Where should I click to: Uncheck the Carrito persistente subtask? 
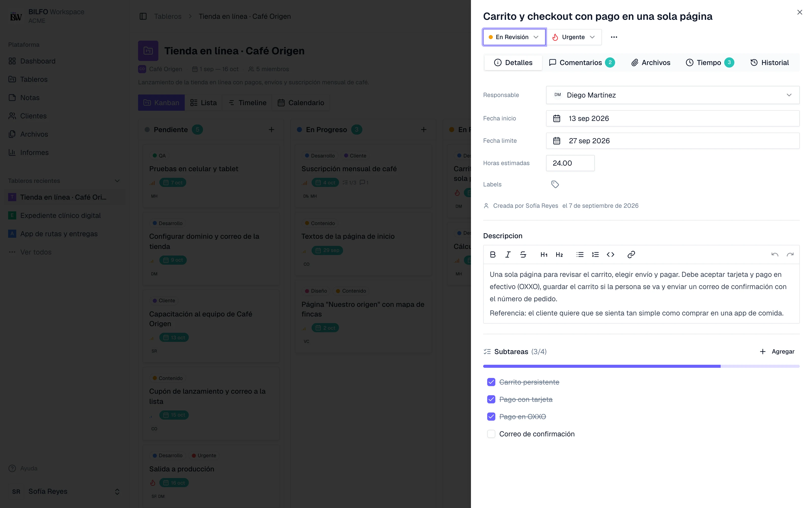tap(491, 382)
